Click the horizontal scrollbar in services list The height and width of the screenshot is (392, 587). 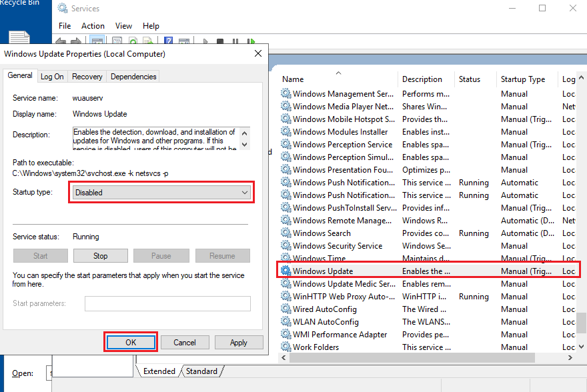[412, 357]
